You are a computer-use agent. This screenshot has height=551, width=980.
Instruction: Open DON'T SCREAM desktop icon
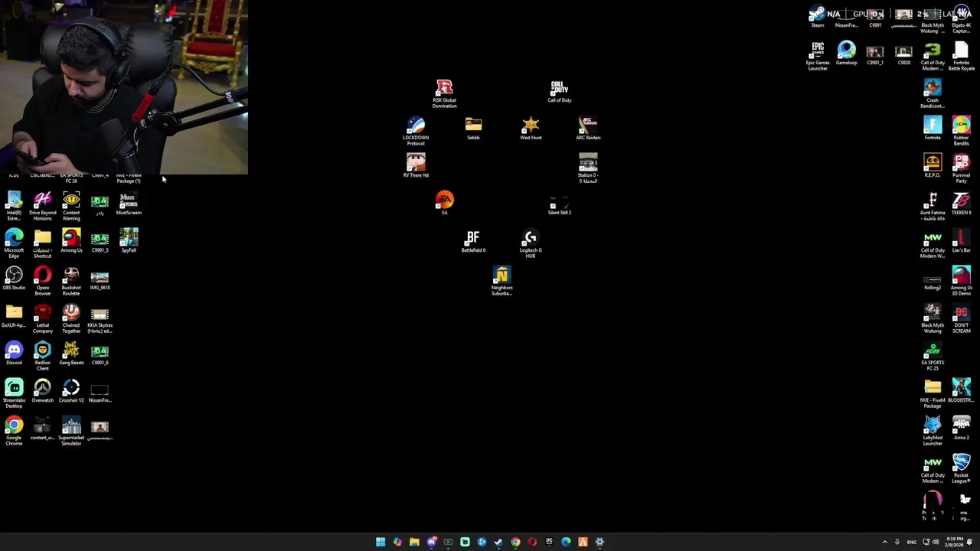click(x=961, y=318)
